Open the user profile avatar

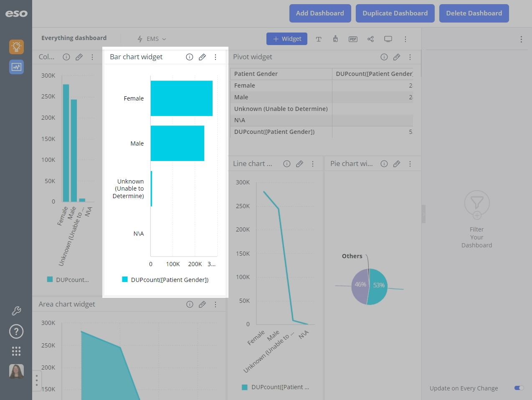click(x=16, y=371)
